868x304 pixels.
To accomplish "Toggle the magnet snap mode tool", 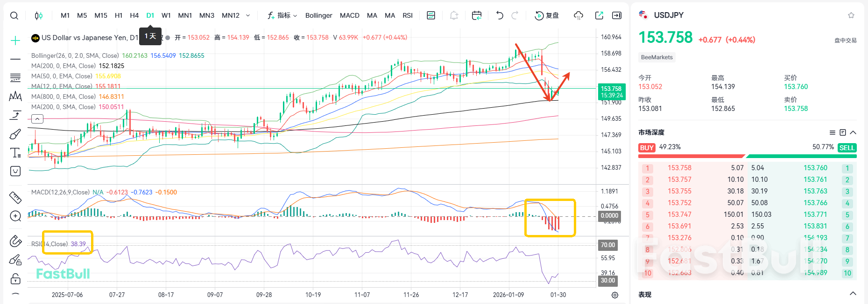I will (x=15, y=241).
